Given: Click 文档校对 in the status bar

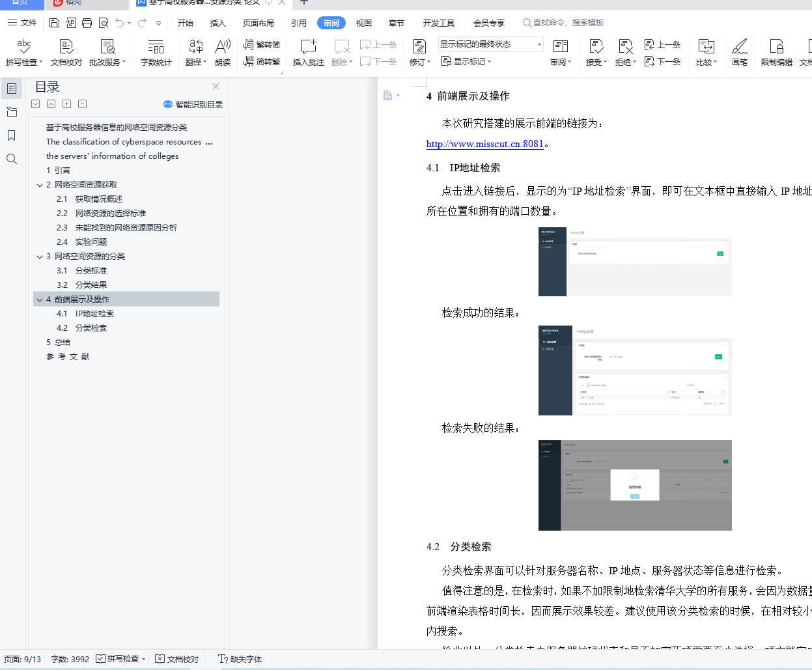Looking at the screenshot, I should [x=177, y=659].
